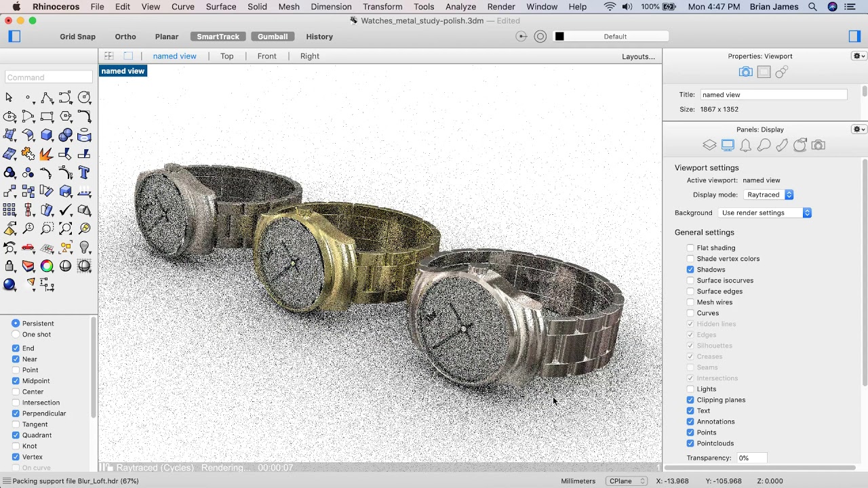This screenshot has height=488, width=868.
Task: Select the Ellipse tool
Action: pos(9,117)
